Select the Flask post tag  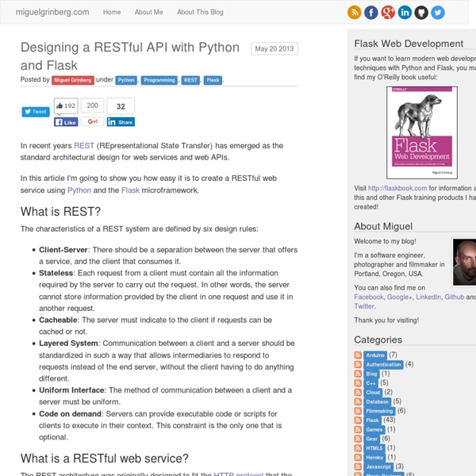point(213,80)
